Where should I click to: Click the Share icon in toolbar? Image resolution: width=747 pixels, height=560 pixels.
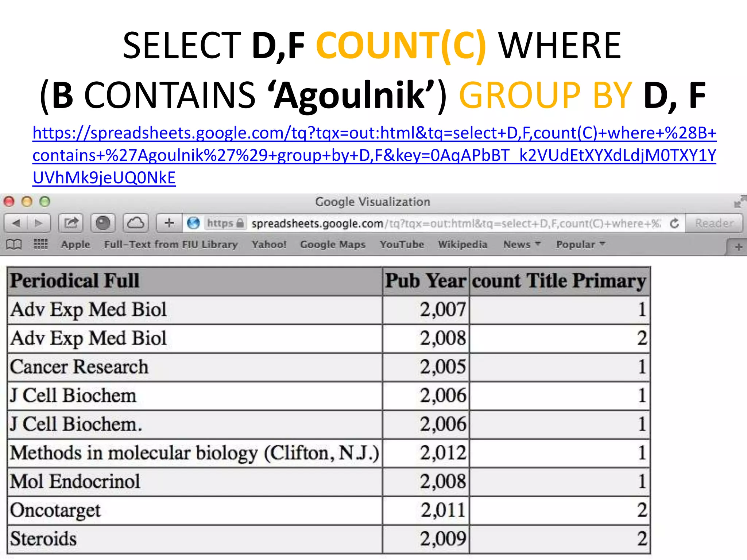[71, 223]
